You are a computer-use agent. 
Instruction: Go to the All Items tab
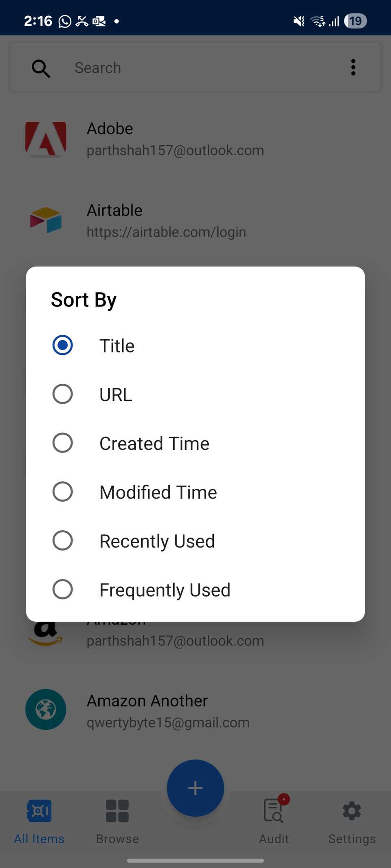tap(39, 819)
